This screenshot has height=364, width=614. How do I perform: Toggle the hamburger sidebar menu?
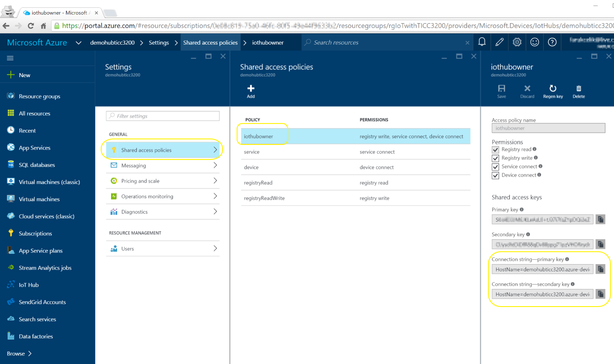[10, 58]
